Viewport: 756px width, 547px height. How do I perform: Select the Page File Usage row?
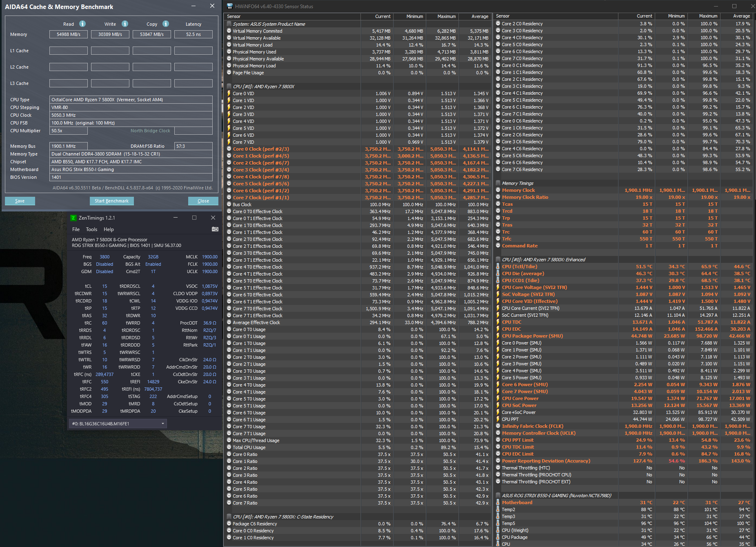(x=358, y=73)
